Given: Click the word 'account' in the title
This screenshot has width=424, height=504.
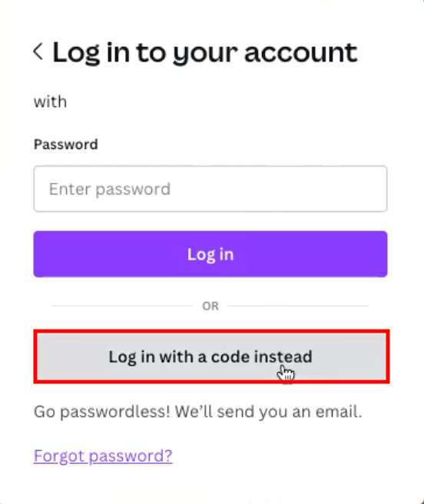Looking at the screenshot, I should (x=300, y=53).
